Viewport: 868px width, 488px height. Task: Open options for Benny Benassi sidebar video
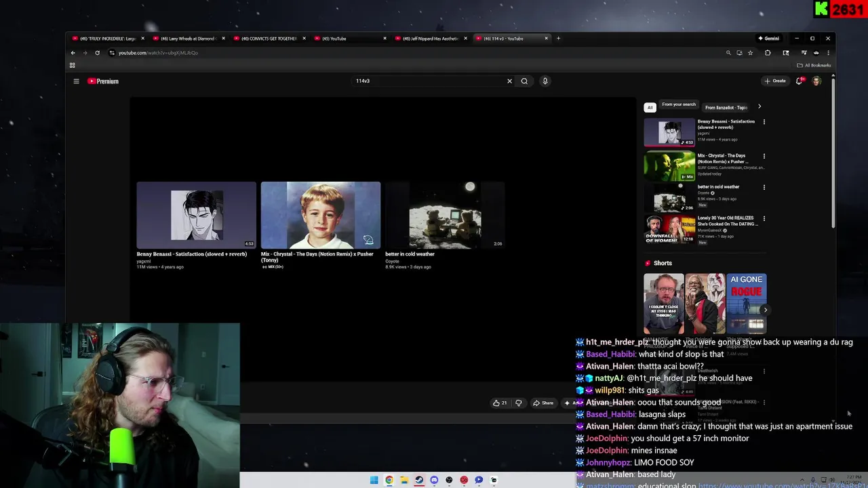click(764, 122)
